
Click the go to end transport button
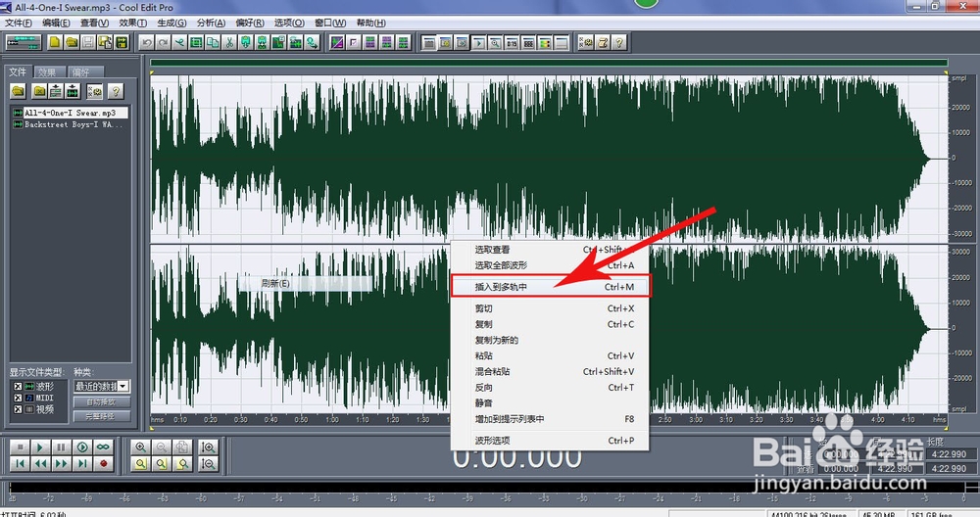(82, 463)
